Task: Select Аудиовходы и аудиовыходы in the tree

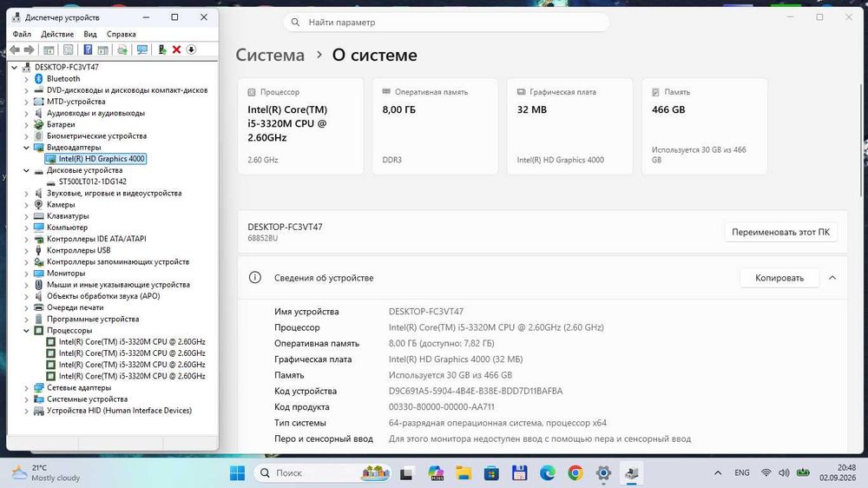Action: pos(95,113)
